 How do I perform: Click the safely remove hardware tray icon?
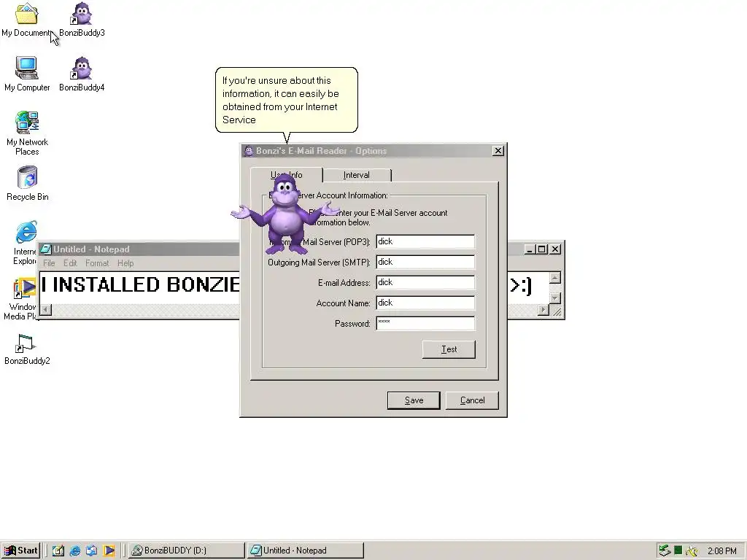(x=665, y=551)
